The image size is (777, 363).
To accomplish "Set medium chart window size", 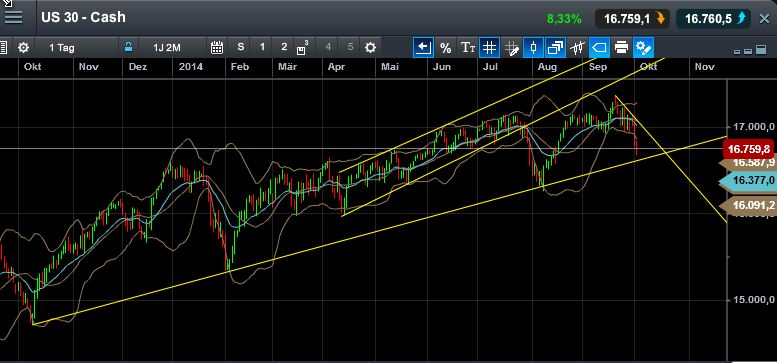I will click(x=748, y=51).
